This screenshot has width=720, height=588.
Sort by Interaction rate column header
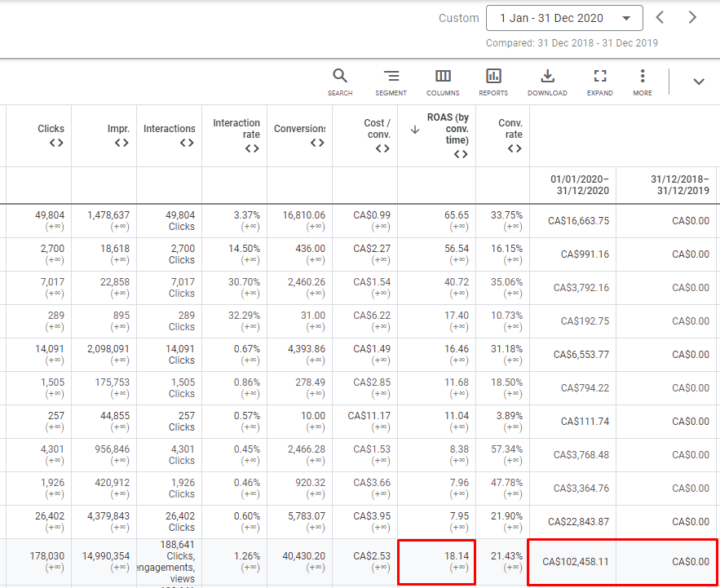click(236, 129)
